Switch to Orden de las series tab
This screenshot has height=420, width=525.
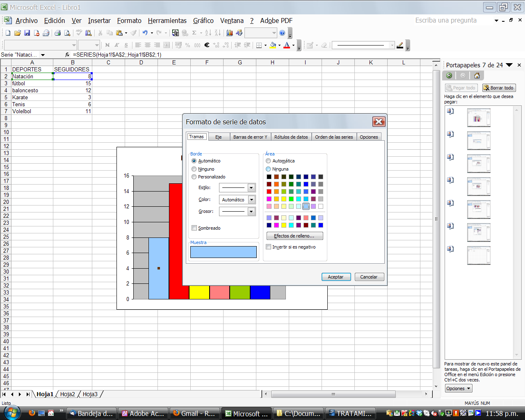pyautogui.click(x=334, y=137)
